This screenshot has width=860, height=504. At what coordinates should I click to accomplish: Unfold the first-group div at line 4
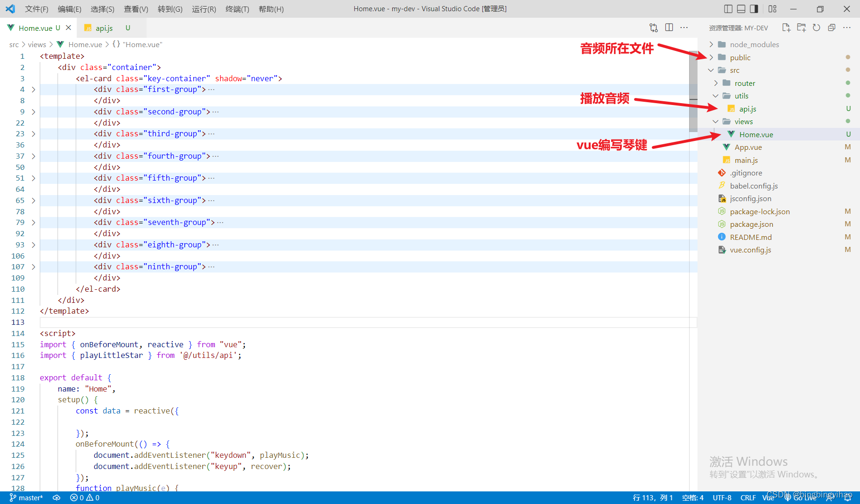tap(33, 89)
